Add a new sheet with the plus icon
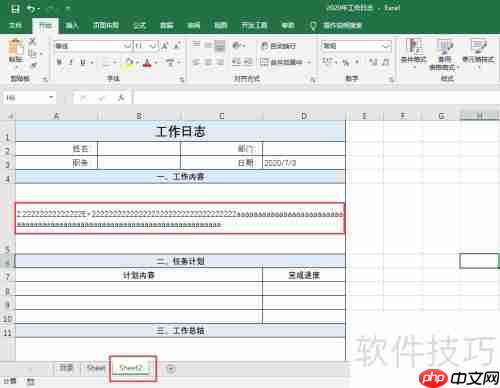This screenshot has width=500, height=388. [171, 369]
